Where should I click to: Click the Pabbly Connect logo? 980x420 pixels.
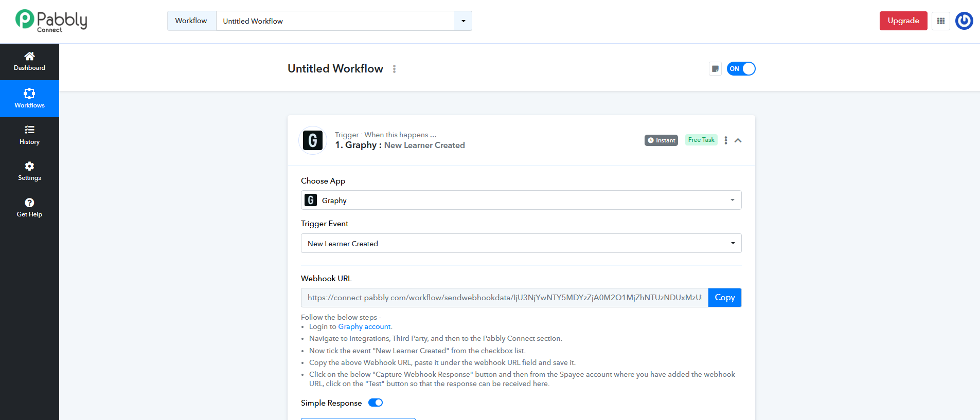click(x=51, y=21)
